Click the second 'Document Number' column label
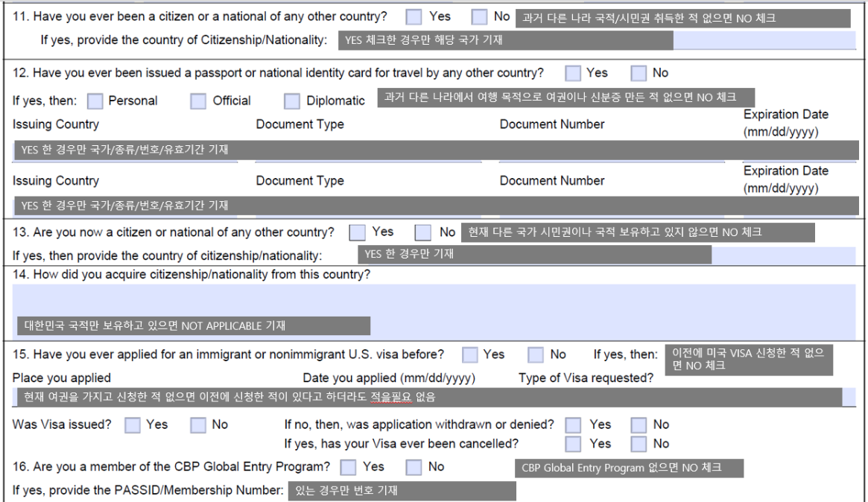Image resolution: width=868 pixels, height=502 pixels. pos(552,181)
